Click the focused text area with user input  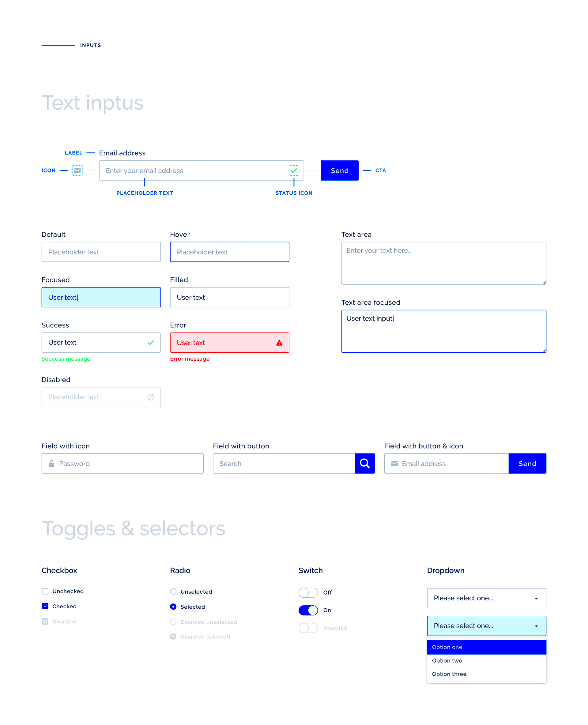(x=443, y=330)
